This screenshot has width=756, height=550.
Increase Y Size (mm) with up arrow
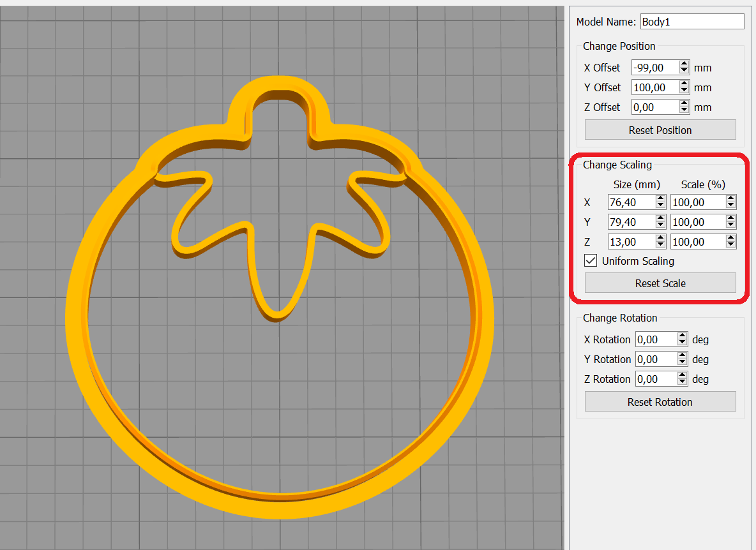pyautogui.click(x=660, y=219)
